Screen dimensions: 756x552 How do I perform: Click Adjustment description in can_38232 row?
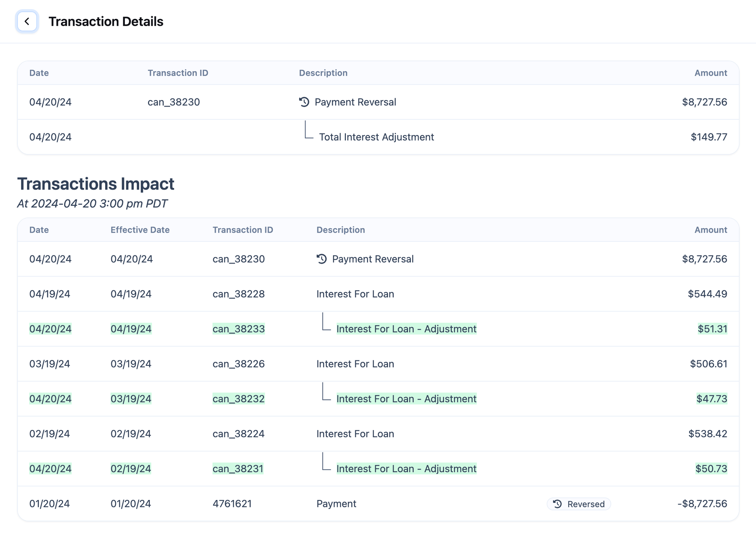(x=406, y=399)
